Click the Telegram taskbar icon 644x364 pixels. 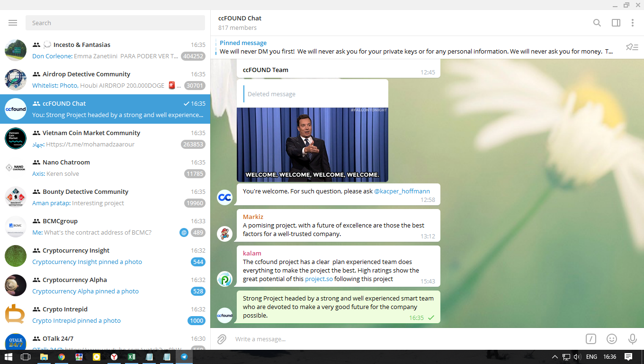tap(184, 357)
